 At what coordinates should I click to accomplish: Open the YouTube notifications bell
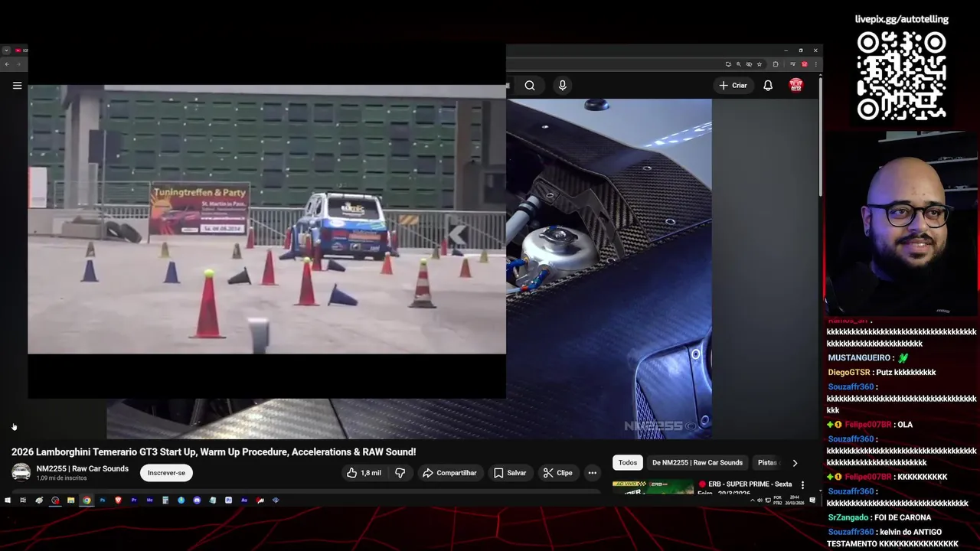(x=768, y=86)
